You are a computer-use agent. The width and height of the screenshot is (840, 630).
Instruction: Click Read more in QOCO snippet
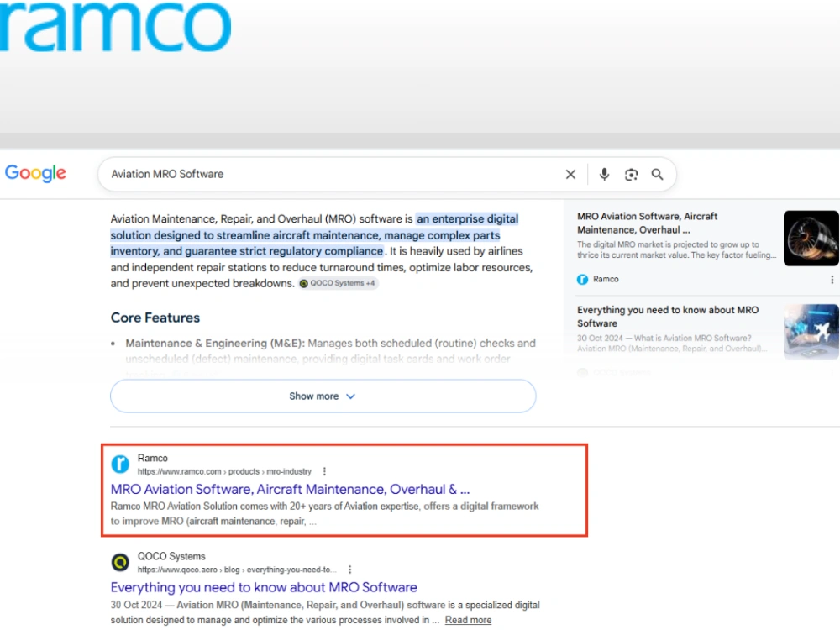click(468, 620)
